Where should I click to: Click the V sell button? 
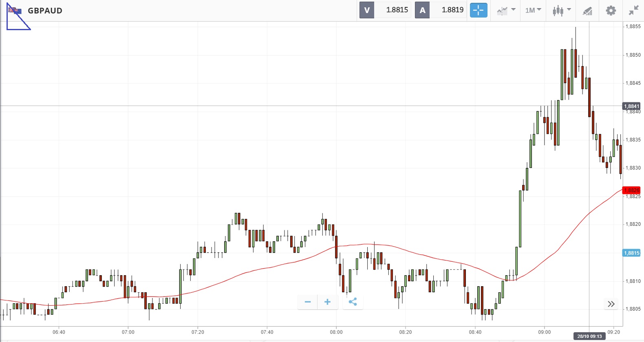(367, 10)
